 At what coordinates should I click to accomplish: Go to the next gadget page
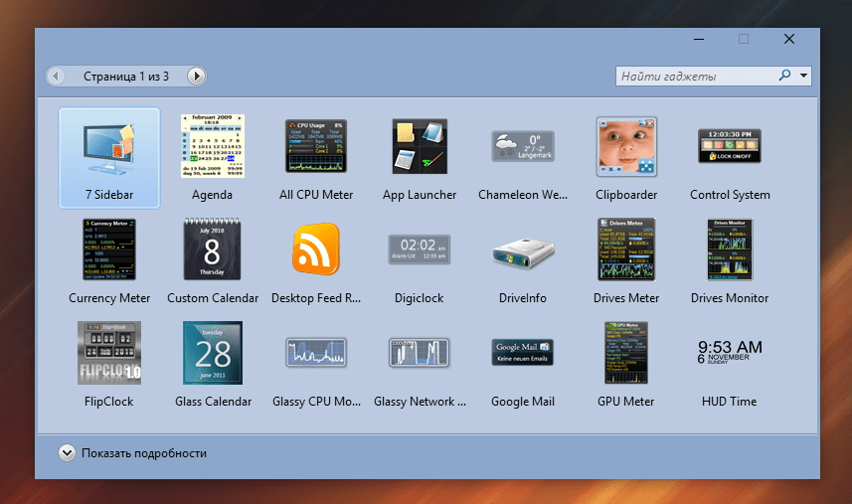[x=197, y=76]
